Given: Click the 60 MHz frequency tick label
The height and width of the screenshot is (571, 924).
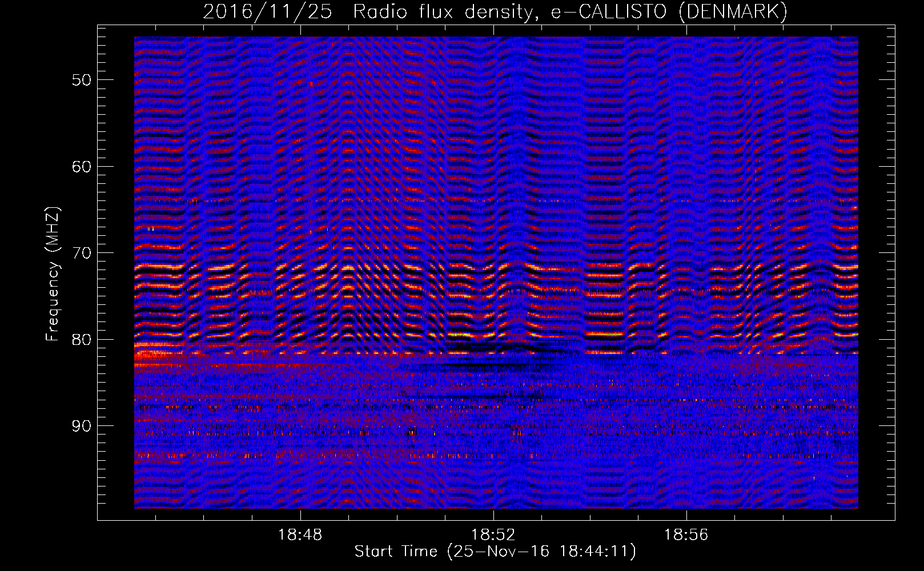Looking at the screenshot, I should tap(82, 167).
